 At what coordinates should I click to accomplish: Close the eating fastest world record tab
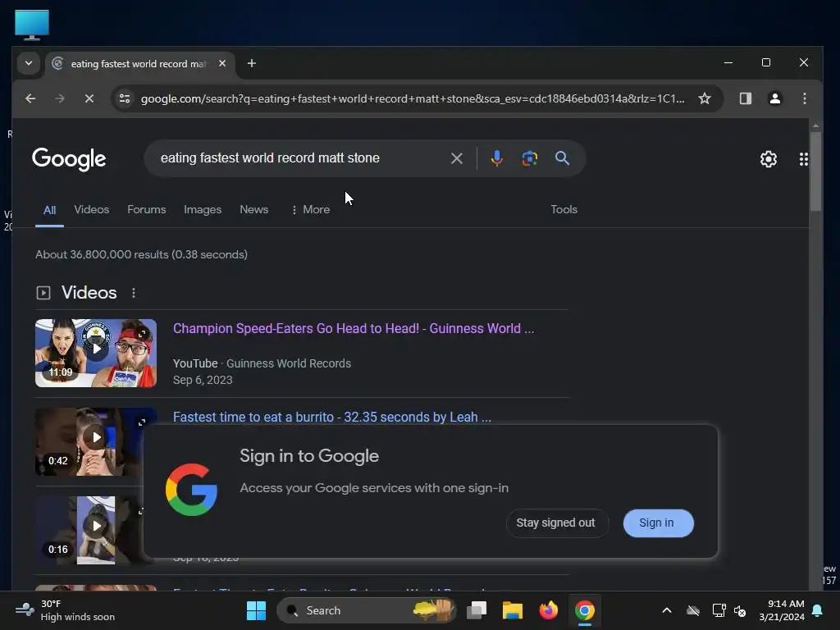point(222,63)
